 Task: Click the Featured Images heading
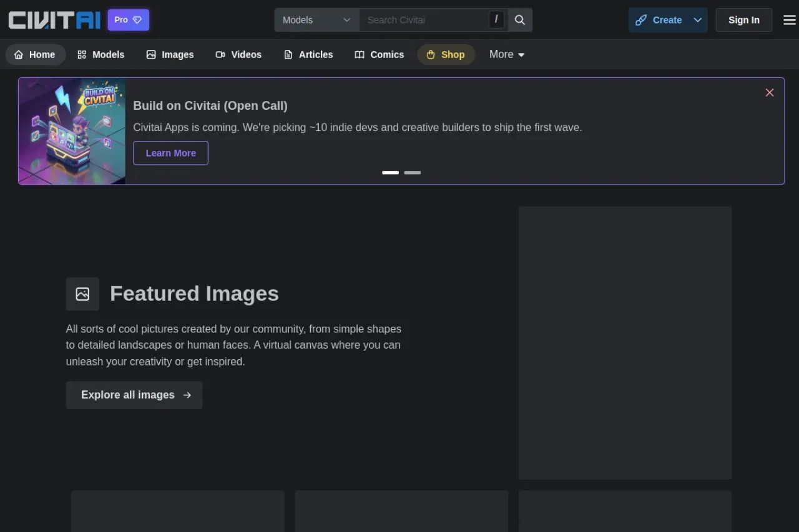[x=194, y=293]
